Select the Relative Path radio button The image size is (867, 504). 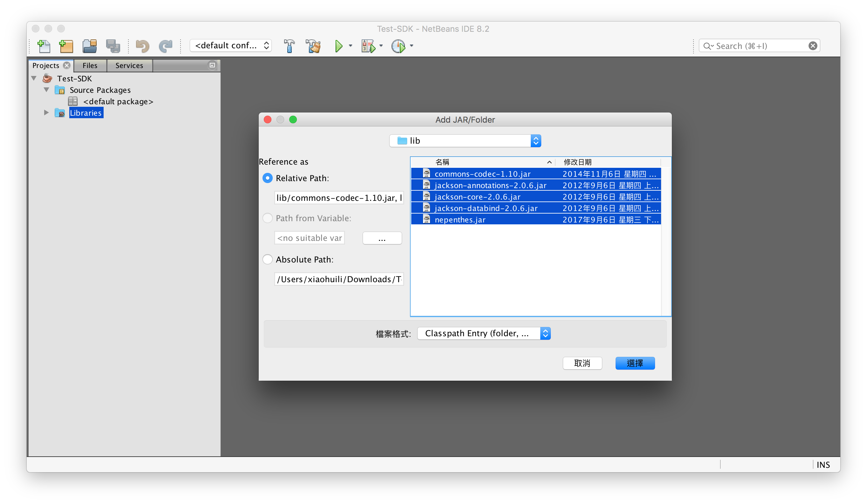(x=267, y=178)
